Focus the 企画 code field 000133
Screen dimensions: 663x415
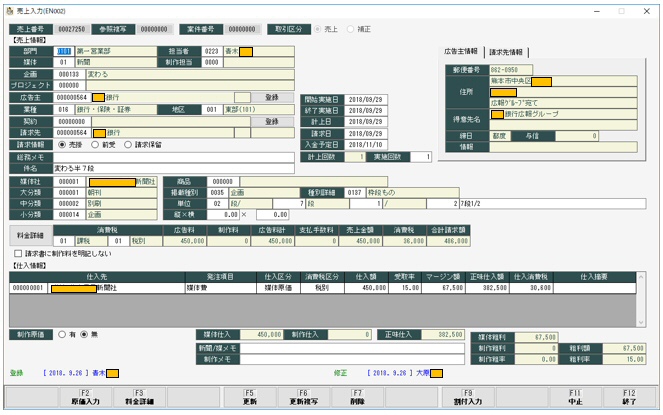tap(69, 74)
